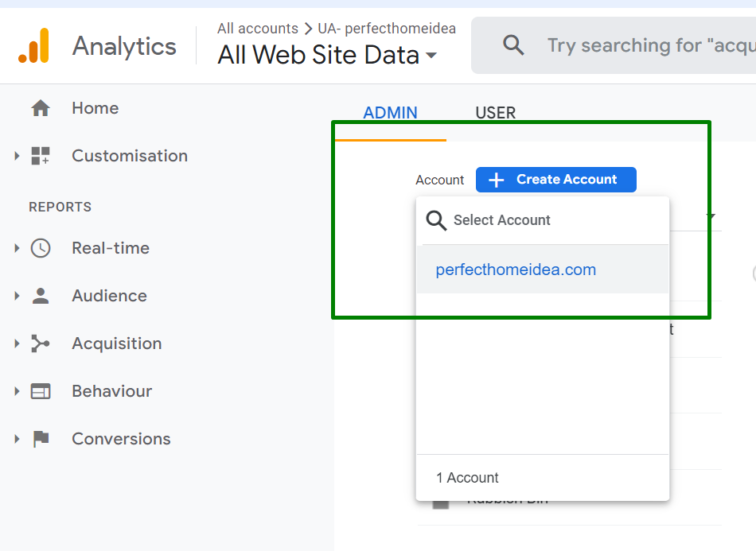Image resolution: width=756 pixels, height=551 pixels.
Task: Open the Conversions reports menu item
Action: pyautogui.click(x=121, y=439)
